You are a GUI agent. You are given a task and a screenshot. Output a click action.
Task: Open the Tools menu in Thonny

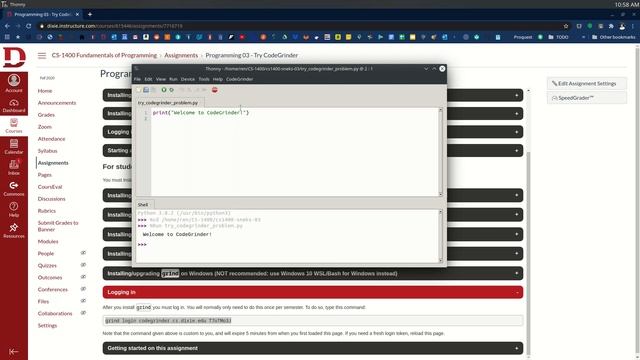click(204, 79)
